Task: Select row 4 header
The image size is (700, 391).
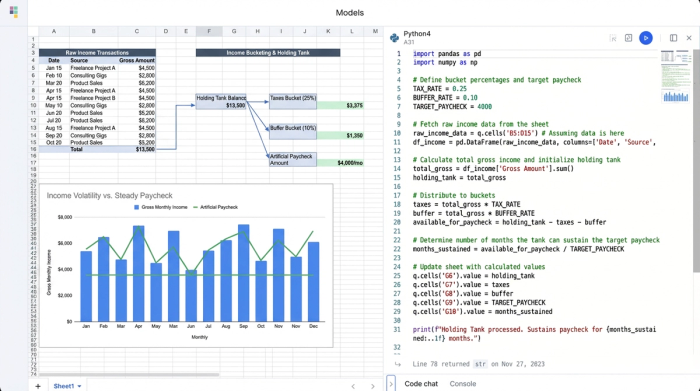Action: (33, 60)
